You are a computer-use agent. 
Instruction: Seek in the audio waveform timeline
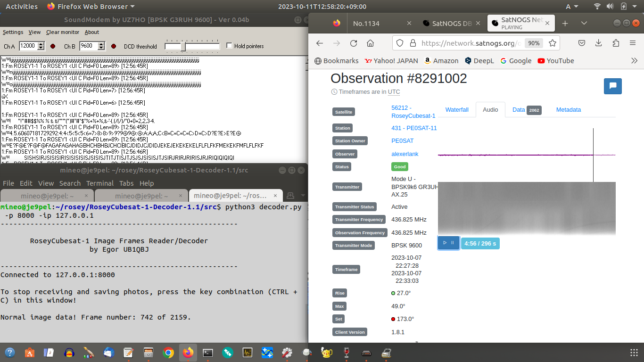pos(527,155)
